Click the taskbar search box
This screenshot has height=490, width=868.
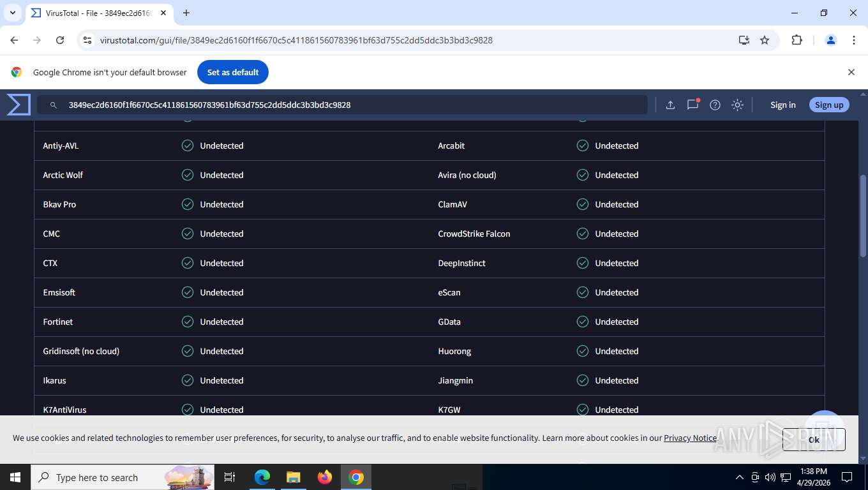pos(123,477)
